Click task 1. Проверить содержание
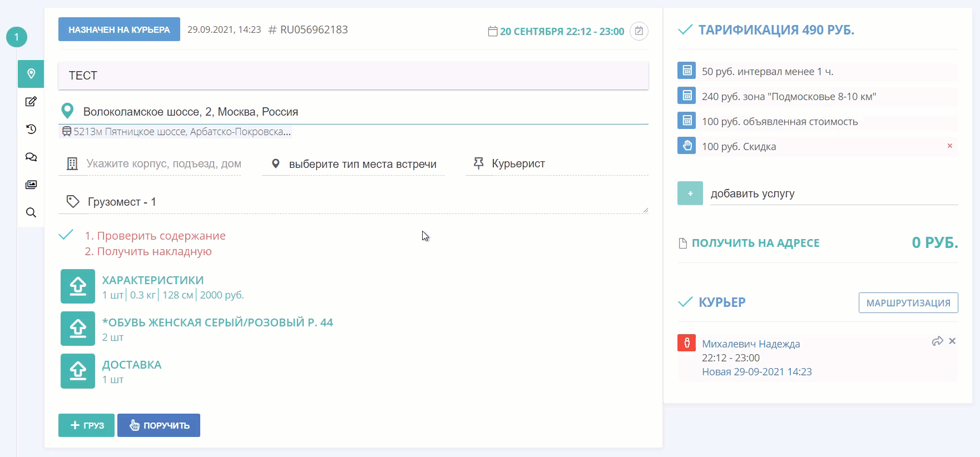This screenshot has width=980, height=457. 155,236
